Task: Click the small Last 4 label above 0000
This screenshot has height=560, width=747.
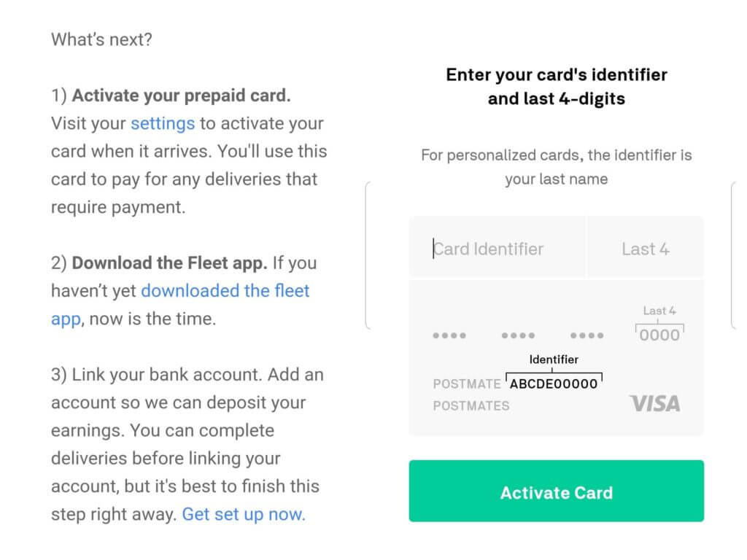Action: 659,311
